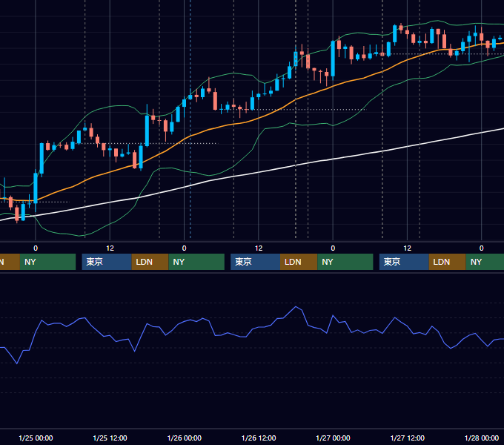The image size is (504, 445).
Task: Click the rightmost NY session bar
Action: click(x=485, y=262)
